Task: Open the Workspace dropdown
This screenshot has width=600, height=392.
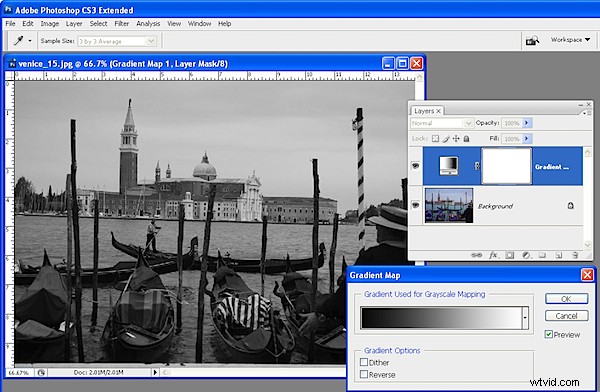Action: tap(570, 40)
